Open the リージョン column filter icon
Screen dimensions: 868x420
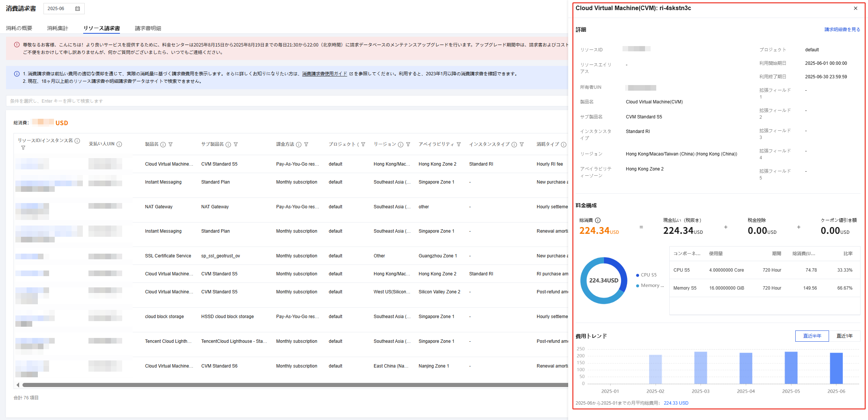pos(408,144)
